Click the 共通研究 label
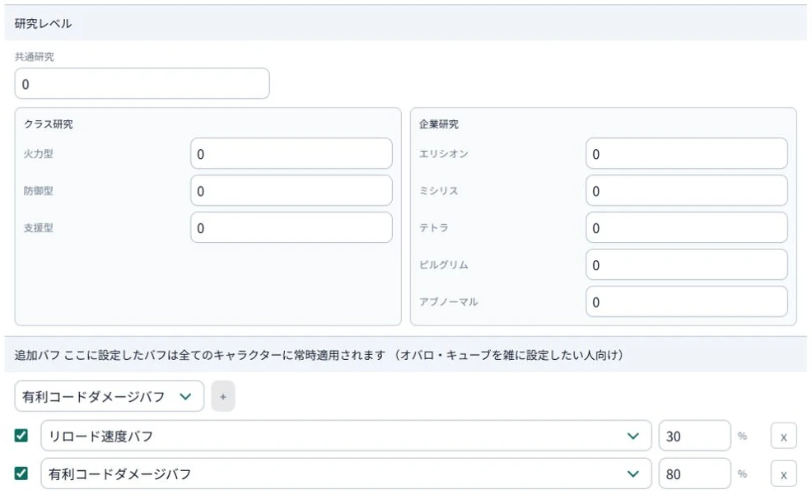The height and width of the screenshot is (504, 812). (x=35, y=57)
